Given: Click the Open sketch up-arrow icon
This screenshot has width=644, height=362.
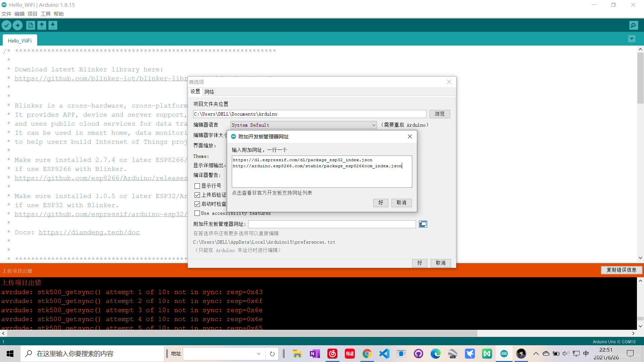Looking at the screenshot, I should coord(42,25).
